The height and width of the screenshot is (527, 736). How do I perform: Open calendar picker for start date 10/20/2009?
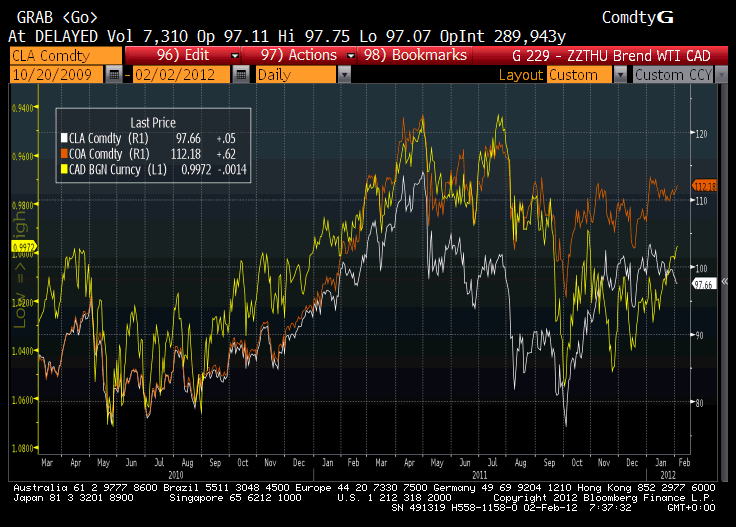point(114,75)
